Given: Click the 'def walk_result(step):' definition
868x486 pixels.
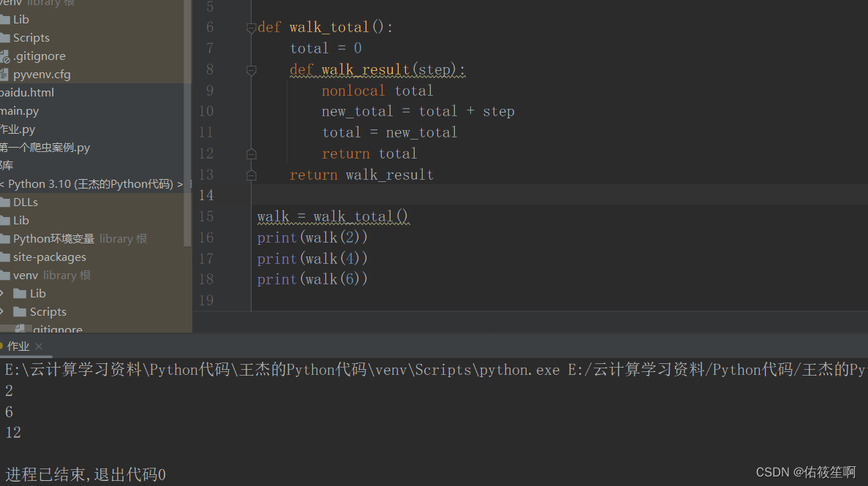Looking at the screenshot, I should (x=377, y=69).
